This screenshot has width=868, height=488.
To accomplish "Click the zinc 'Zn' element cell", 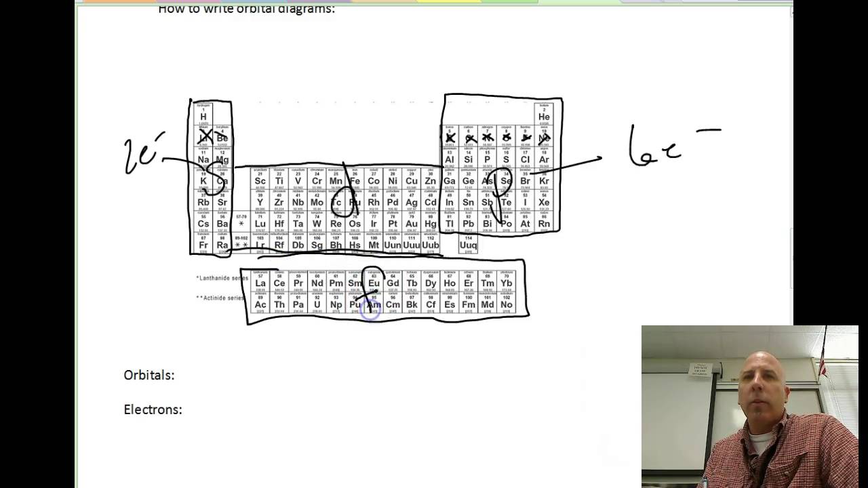I will 431,178.
